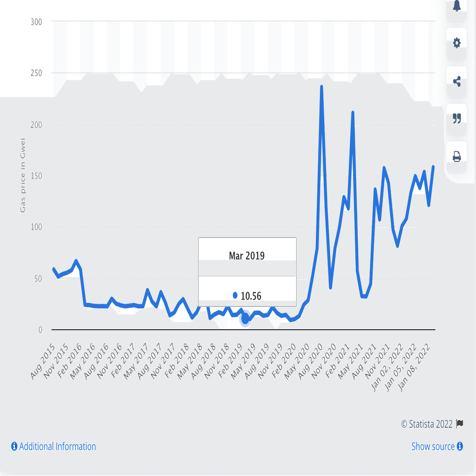
Task: Open the notifications bell icon
Action: pyautogui.click(x=457, y=6)
